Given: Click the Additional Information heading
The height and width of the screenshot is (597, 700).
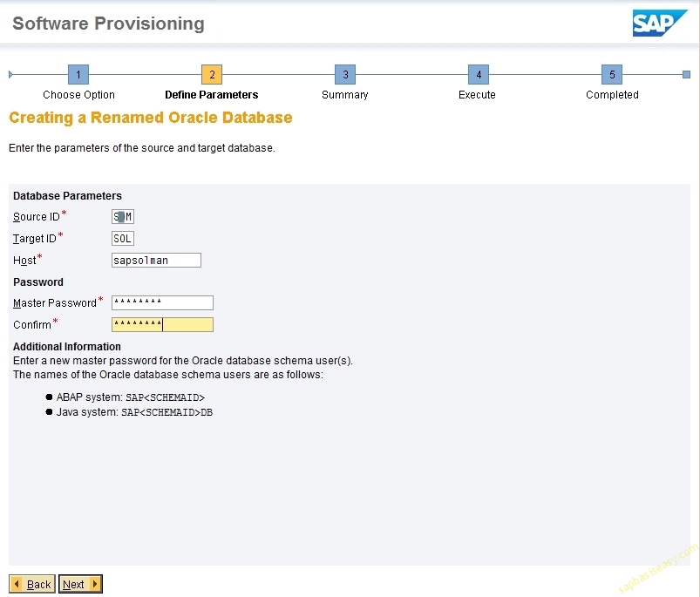Looking at the screenshot, I should click(67, 347).
